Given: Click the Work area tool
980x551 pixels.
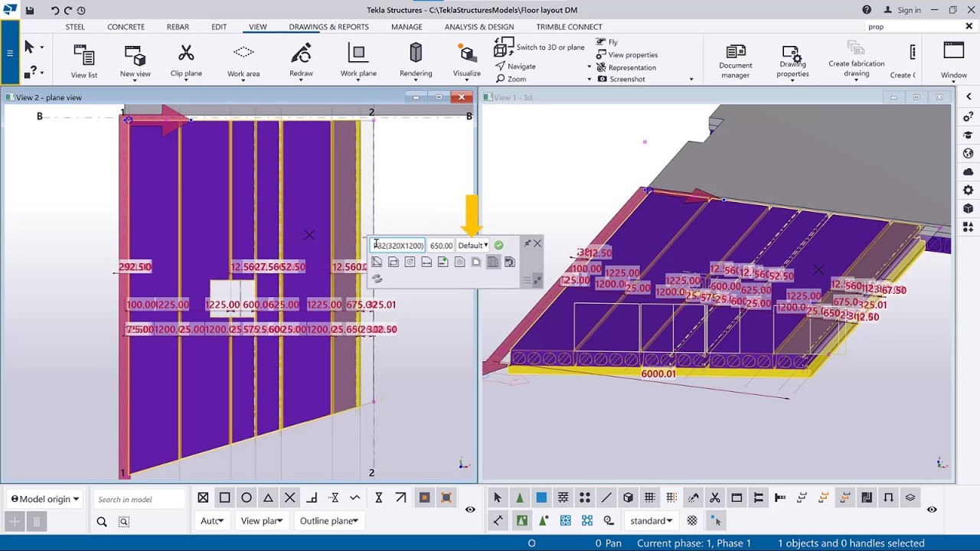Looking at the screenshot, I should [243, 60].
